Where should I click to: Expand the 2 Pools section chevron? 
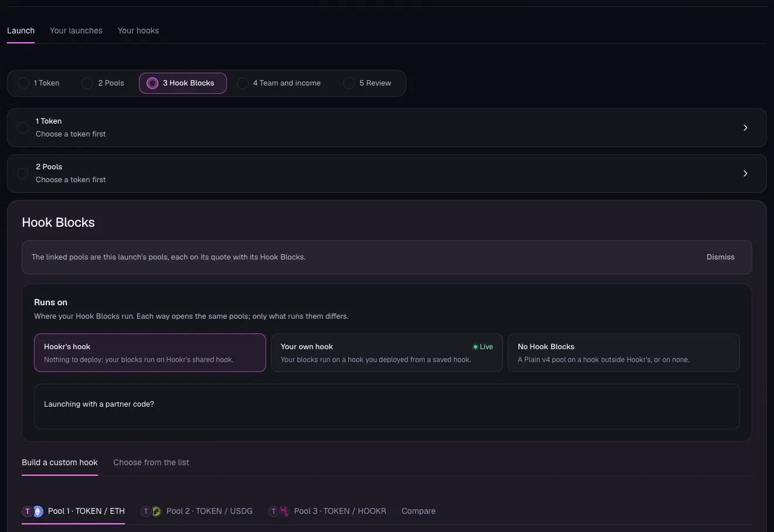click(745, 173)
